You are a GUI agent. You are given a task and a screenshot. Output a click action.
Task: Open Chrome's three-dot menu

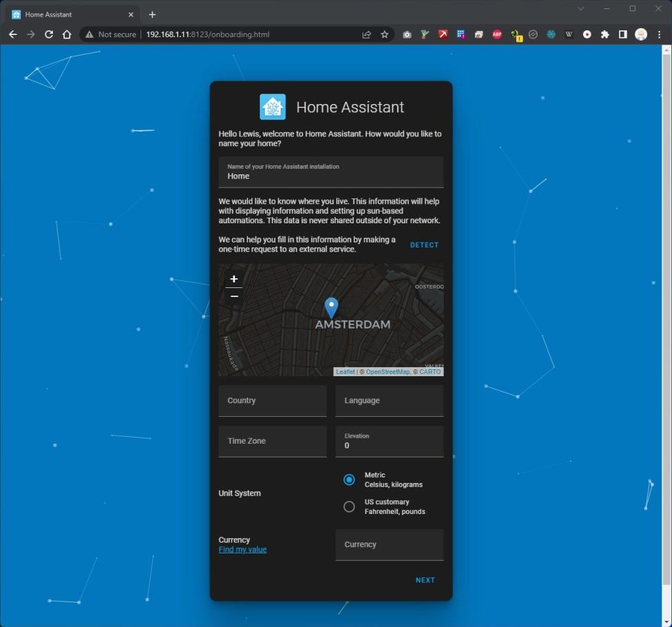click(659, 34)
